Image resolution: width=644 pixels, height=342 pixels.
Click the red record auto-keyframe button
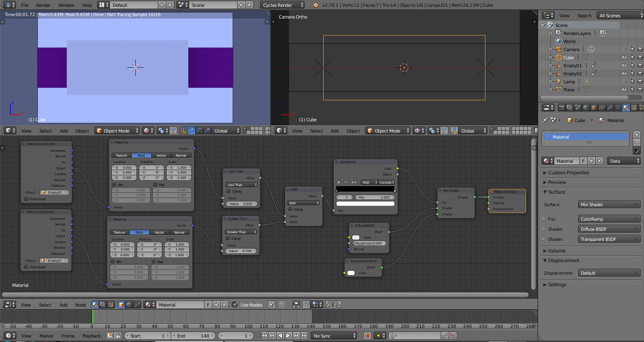(367, 336)
